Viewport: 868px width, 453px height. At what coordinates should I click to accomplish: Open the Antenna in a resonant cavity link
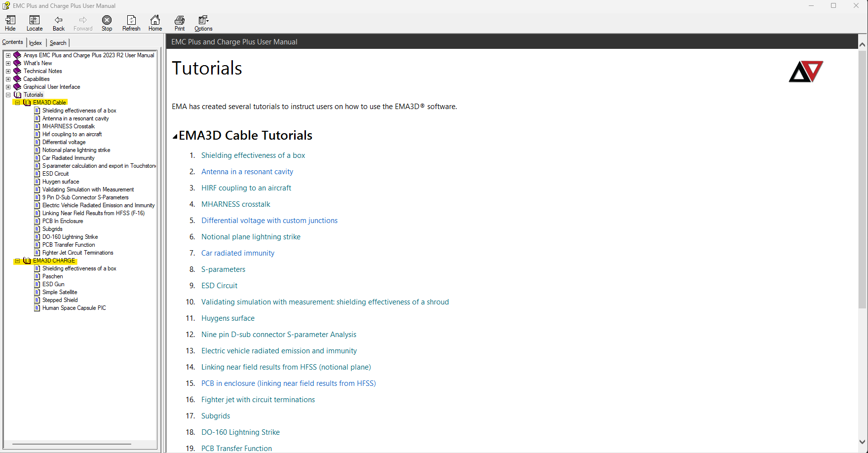[247, 172]
